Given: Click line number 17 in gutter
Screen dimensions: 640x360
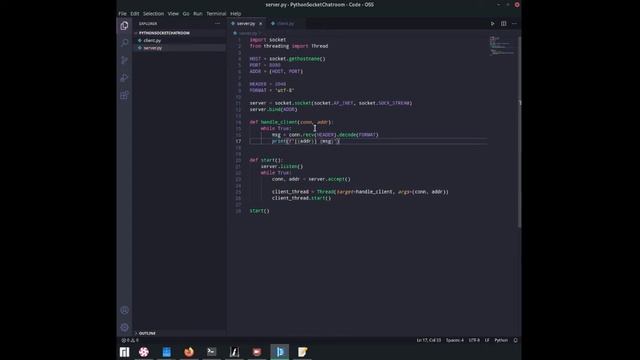Looking at the screenshot, I should click(238, 141).
